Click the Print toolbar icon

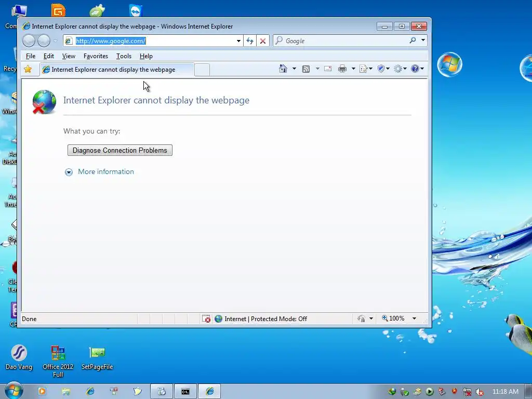[x=342, y=69]
